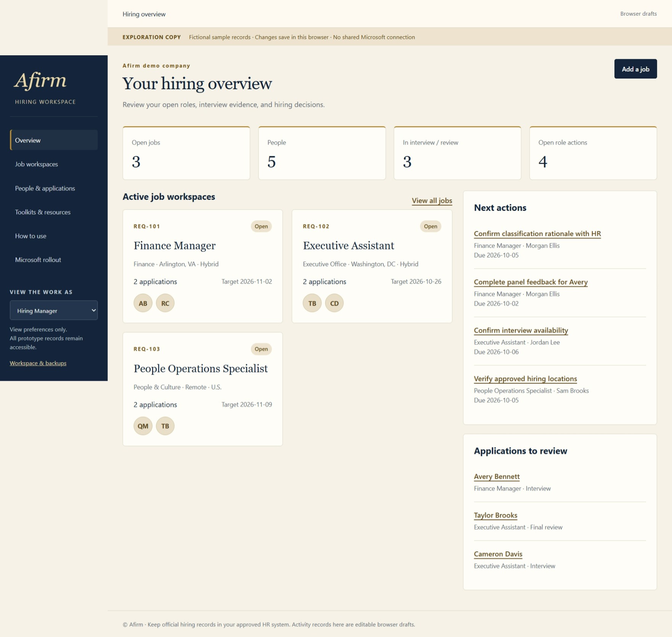Screen dimensions: 672x637
Task: Click the People stat card
Action: pyautogui.click(x=322, y=153)
